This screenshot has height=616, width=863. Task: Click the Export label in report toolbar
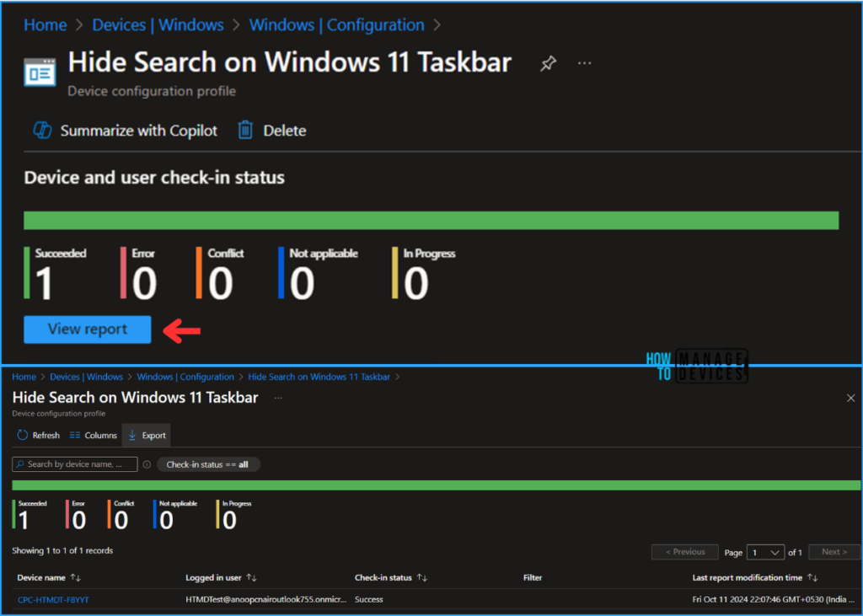coord(154,436)
